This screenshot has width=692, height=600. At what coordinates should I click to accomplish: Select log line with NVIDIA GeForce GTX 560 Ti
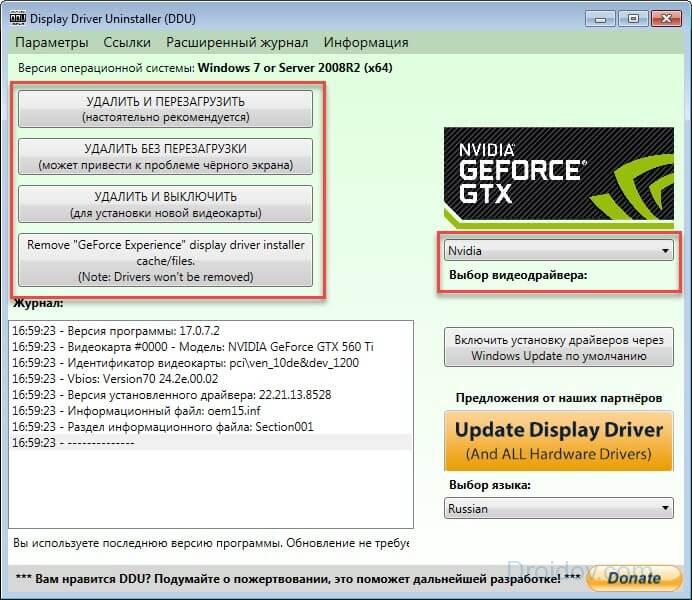[211, 347]
